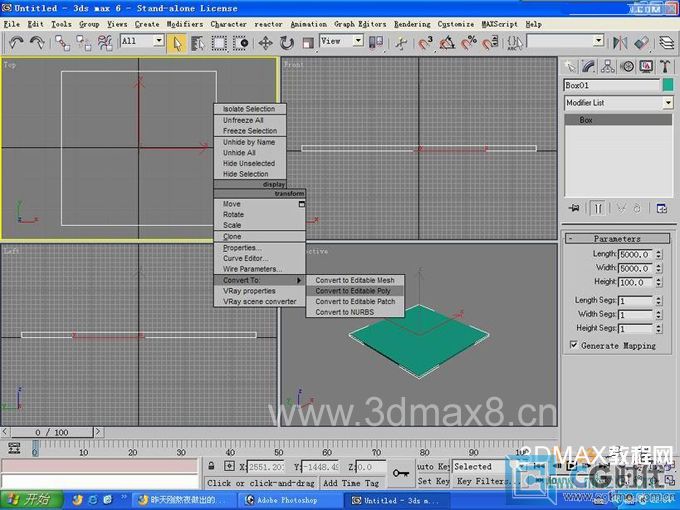Click the Undo arrow icon

click(16, 42)
